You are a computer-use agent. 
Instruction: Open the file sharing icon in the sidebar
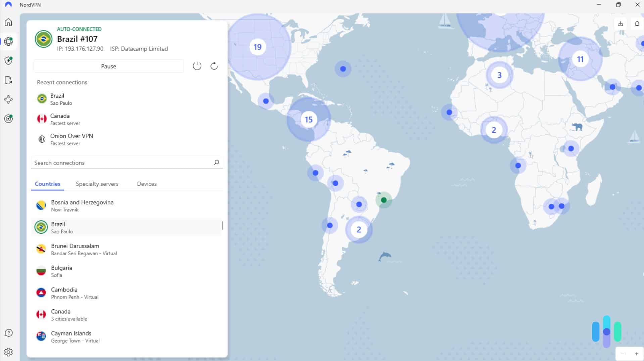pos(8,80)
